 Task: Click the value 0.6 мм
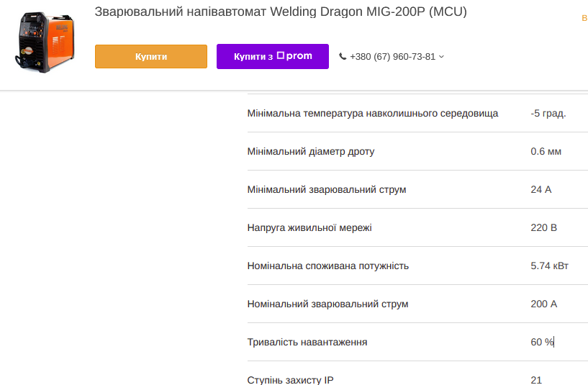546,151
